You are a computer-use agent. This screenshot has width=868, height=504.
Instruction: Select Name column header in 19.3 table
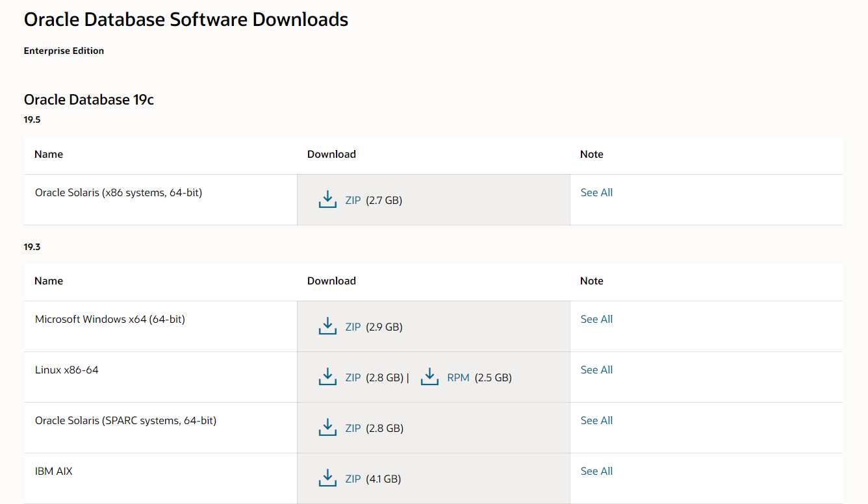[x=49, y=281]
